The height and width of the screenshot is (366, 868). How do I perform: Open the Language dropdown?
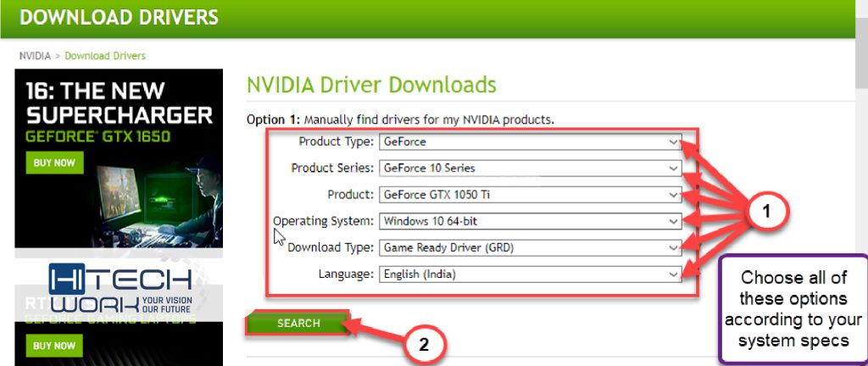[x=531, y=274]
